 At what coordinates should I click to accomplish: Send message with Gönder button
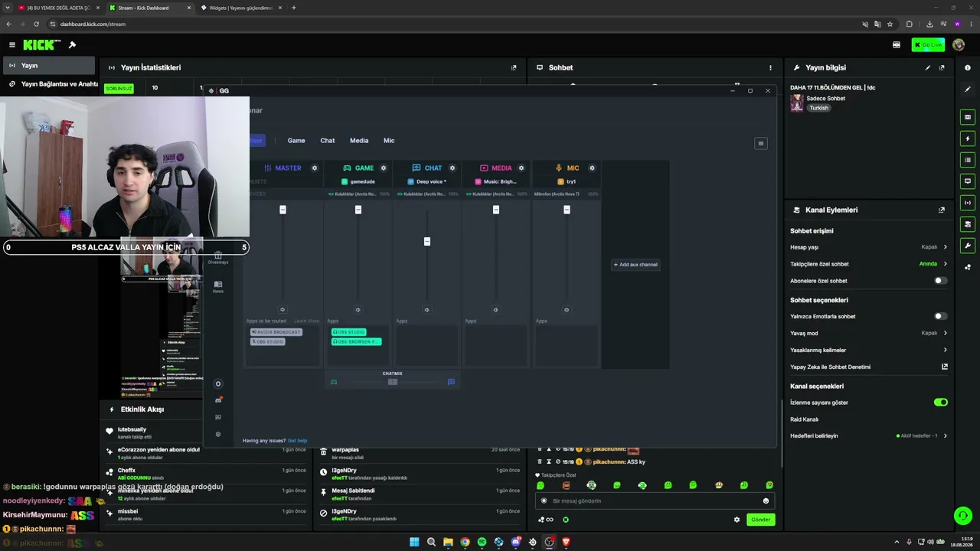pyautogui.click(x=760, y=520)
